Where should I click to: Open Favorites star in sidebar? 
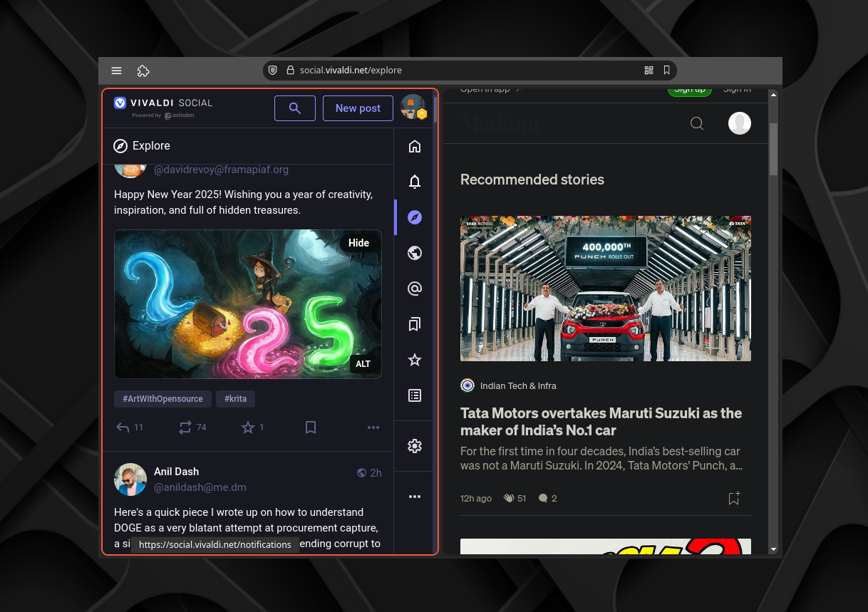coord(415,360)
